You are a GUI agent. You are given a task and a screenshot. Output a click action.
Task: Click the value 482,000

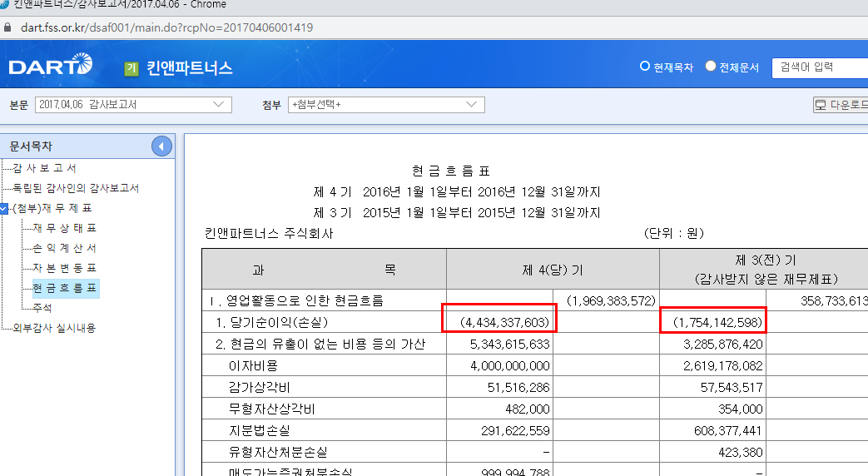(x=528, y=409)
